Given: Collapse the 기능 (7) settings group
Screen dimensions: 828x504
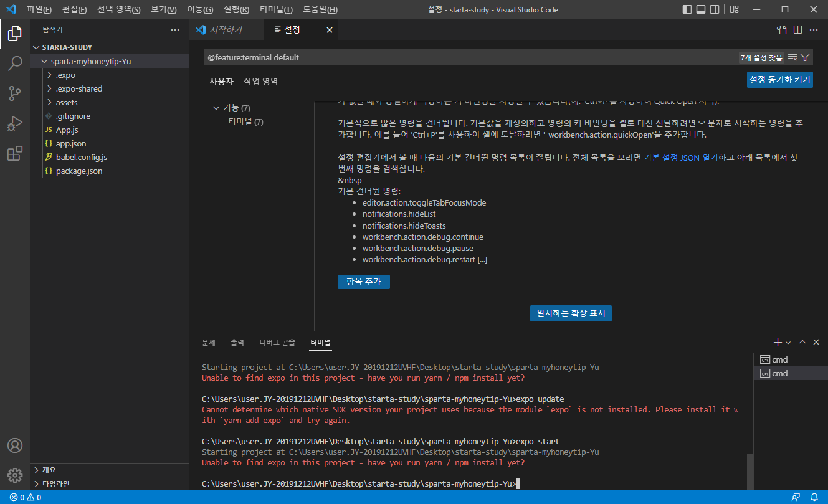Looking at the screenshot, I should pyautogui.click(x=216, y=108).
